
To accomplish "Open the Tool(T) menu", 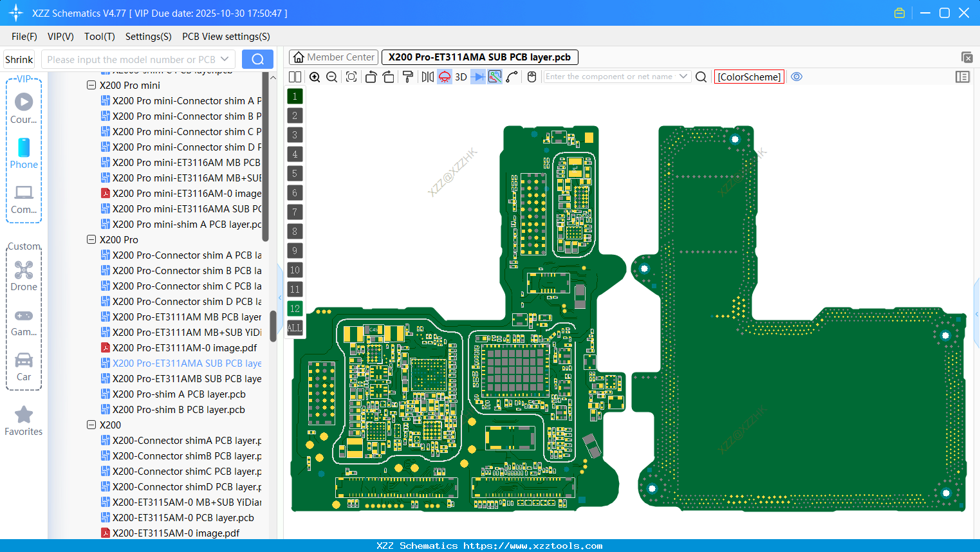I will (99, 37).
